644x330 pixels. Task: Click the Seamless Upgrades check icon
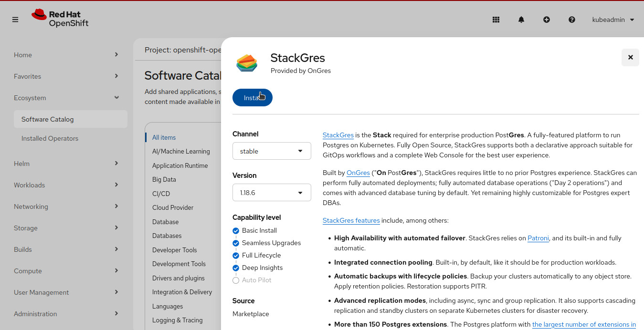(236, 243)
